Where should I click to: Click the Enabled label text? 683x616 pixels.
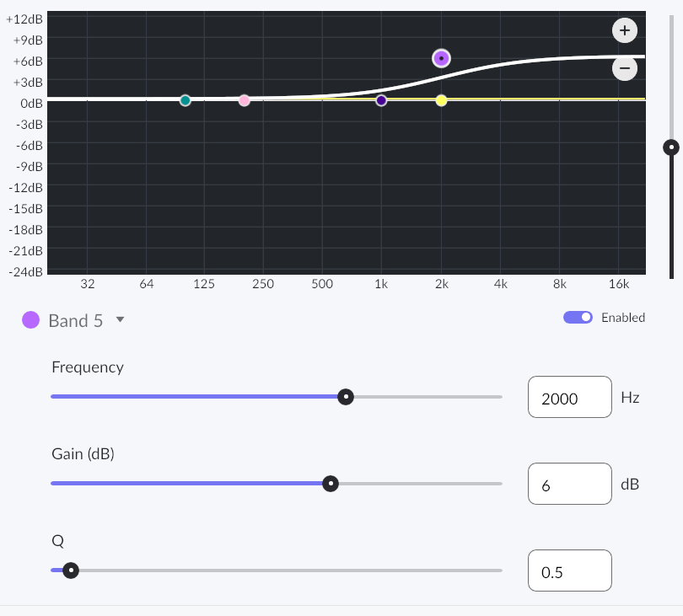622,318
